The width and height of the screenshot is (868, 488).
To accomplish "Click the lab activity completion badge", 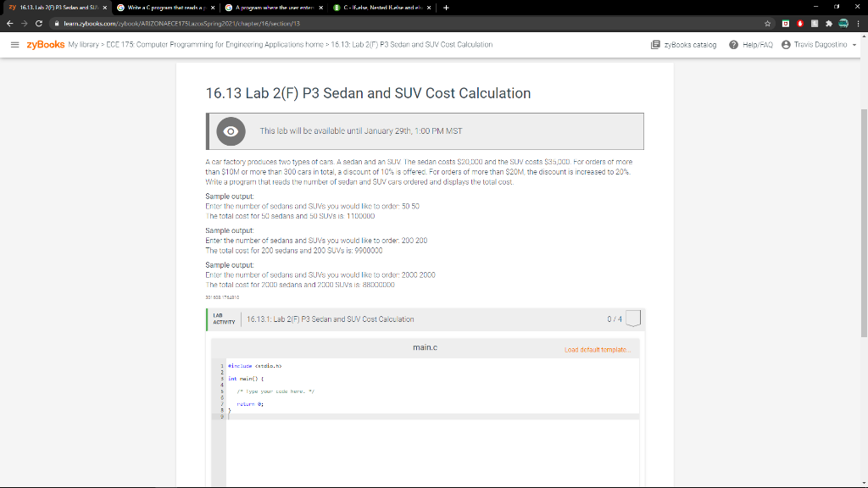I will [633, 319].
